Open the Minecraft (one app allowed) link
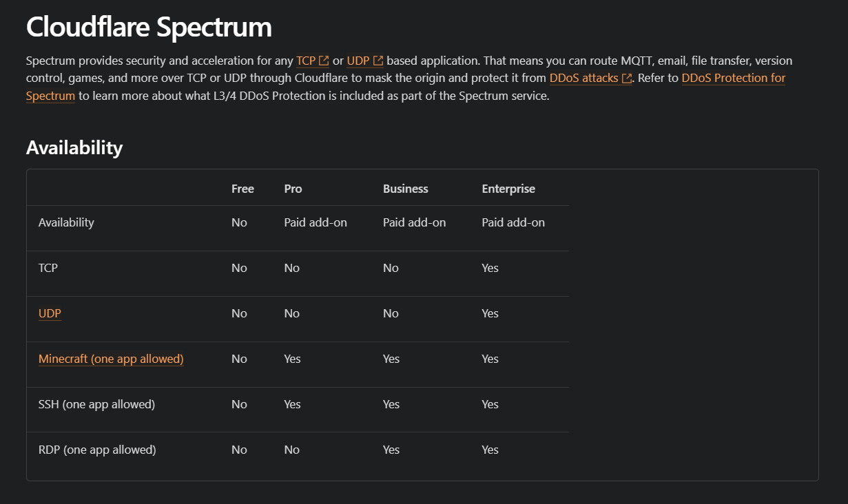Image resolution: width=848 pixels, height=504 pixels. pos(111,359)
